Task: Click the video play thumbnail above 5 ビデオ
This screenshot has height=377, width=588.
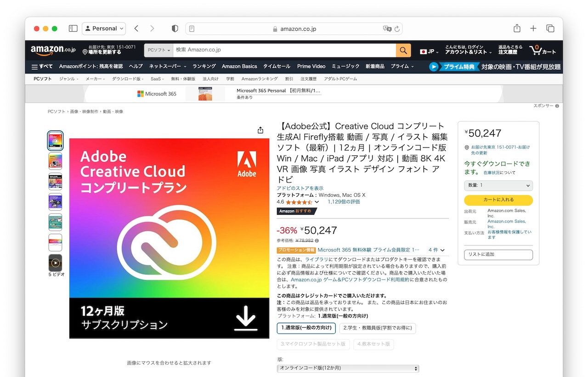Action: coord(55,263)
